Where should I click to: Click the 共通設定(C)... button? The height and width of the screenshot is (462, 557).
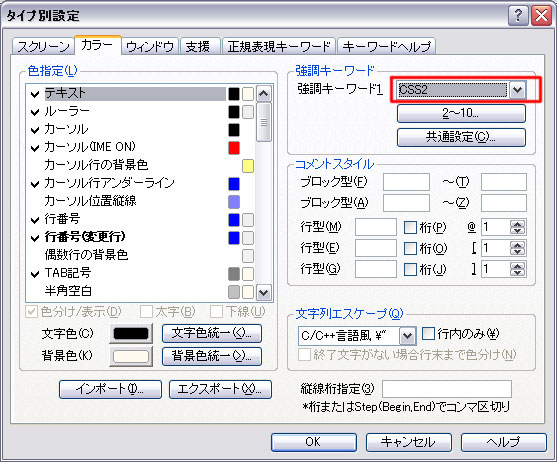tap(461, 137)
